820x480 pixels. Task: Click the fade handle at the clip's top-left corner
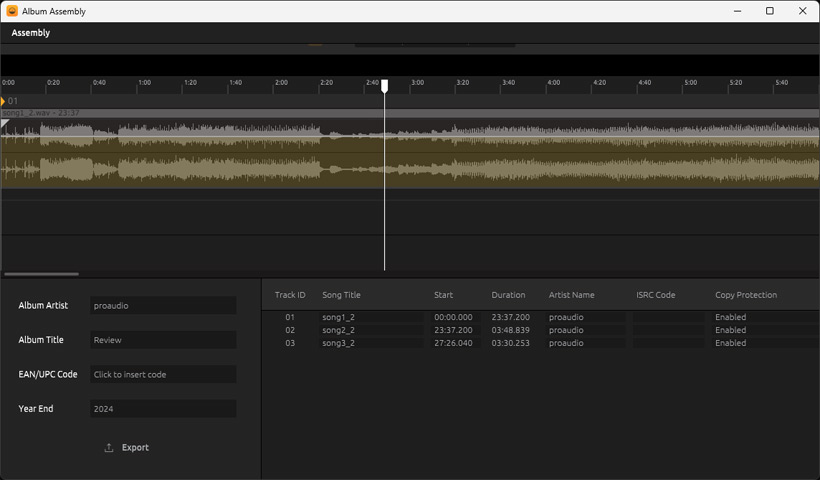(5, 123)
